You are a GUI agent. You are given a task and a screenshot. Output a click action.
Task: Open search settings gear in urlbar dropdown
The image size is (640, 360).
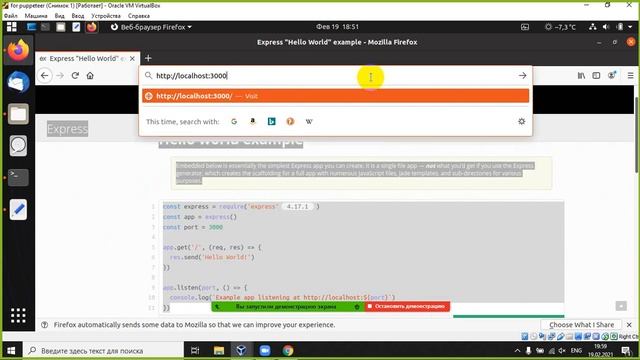pyautogui.click(x=522, y=122)
